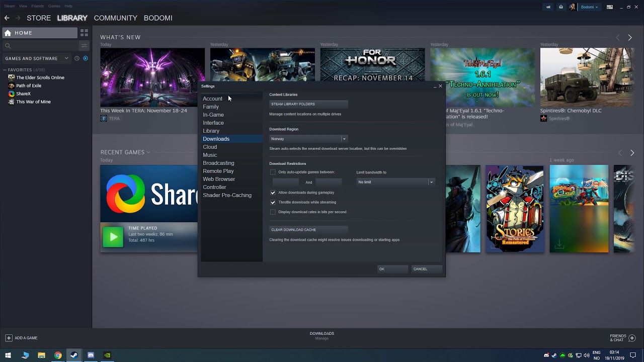Viewport: 644px width, 362px height.
Task: Click The Elder Scrolls Online game icon
Action: click(12, 77)
